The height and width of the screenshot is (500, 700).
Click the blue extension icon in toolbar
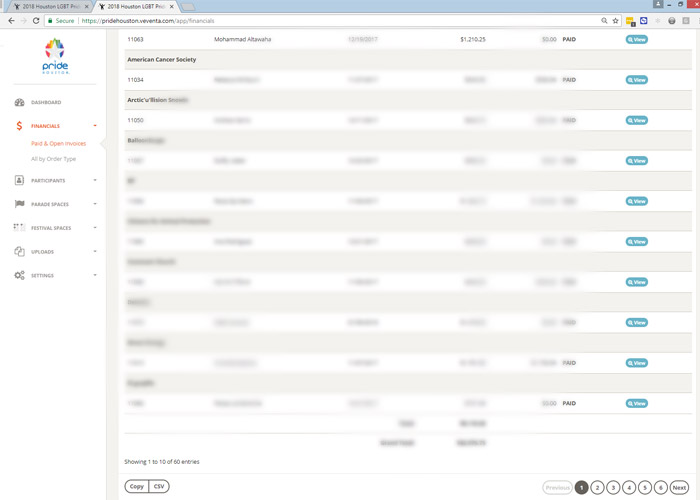pyautogui.click(x=643, y=21)
